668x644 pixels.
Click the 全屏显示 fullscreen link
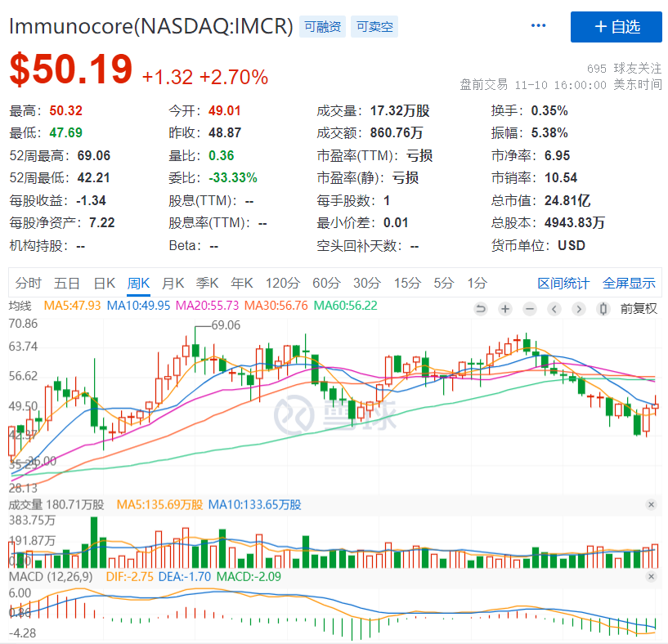coord(629,283)
